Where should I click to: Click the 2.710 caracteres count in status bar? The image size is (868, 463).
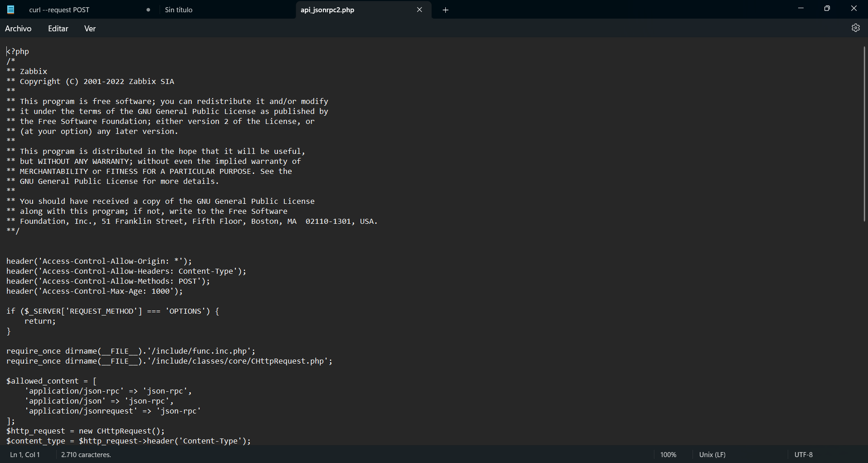86,454
